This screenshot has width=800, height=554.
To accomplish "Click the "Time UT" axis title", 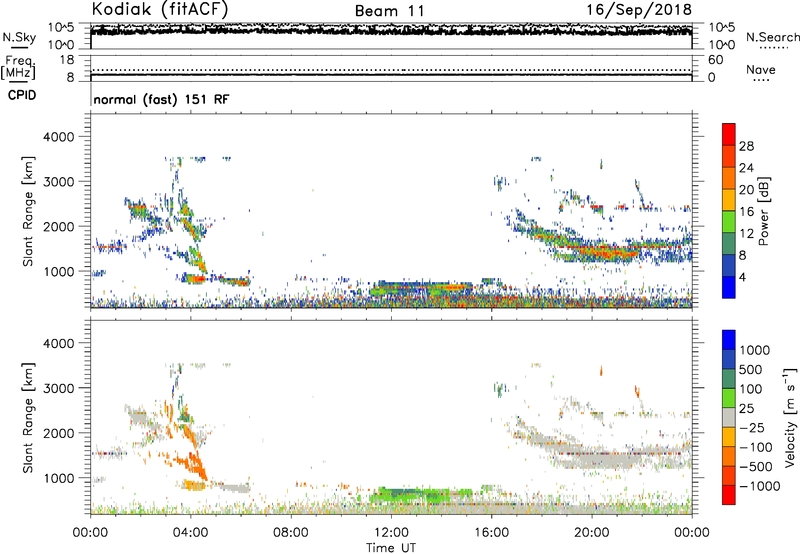I will coord(391,548).
